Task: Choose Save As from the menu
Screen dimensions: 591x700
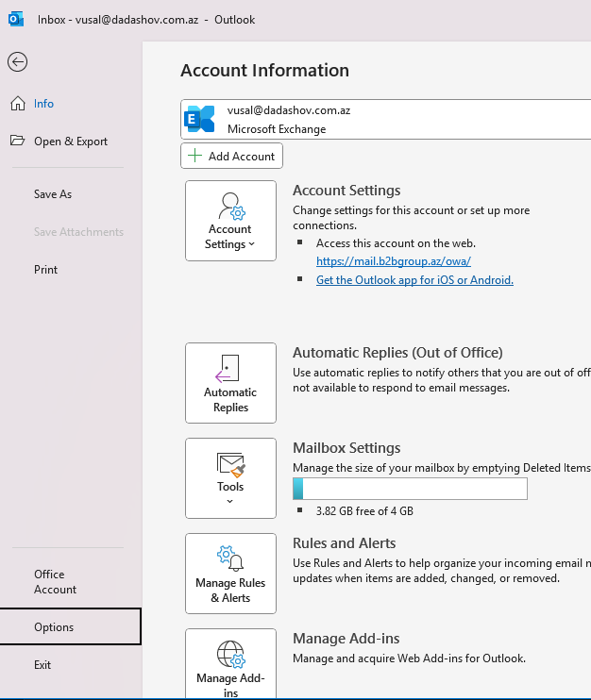Action: [x=53, y=194]
